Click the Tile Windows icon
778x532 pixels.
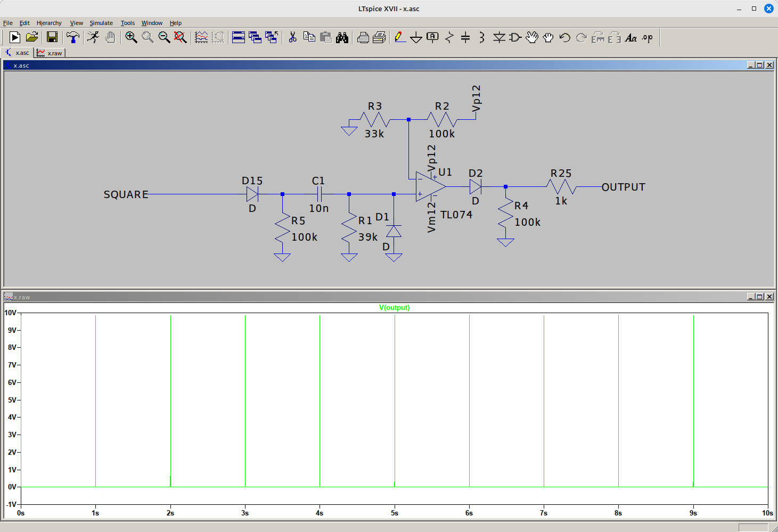point(239,37)
